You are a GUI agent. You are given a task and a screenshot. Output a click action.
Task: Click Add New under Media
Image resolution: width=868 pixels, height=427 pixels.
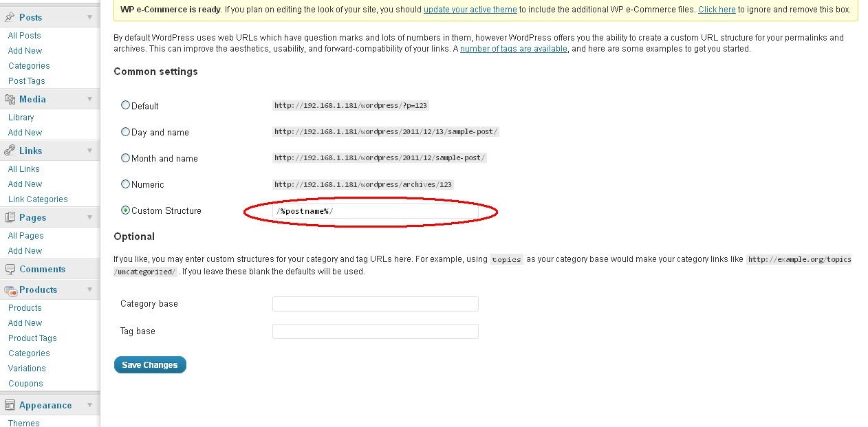click(x=25, y=132)
